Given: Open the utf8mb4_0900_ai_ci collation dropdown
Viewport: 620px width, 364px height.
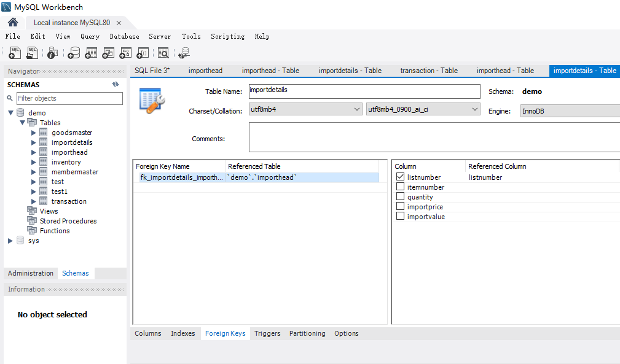Looking at the screenshot, I should pos(423,109).
